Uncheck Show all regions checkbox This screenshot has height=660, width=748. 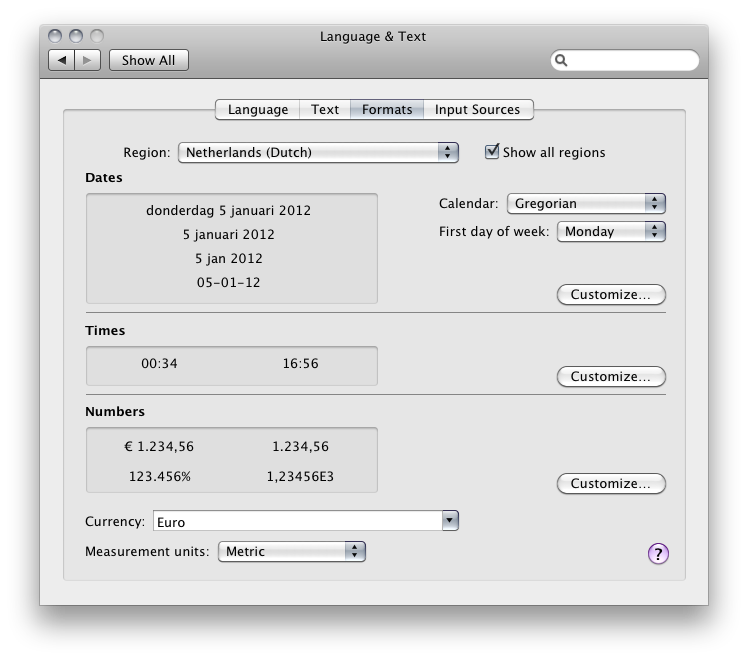click(x=491, y=152)
